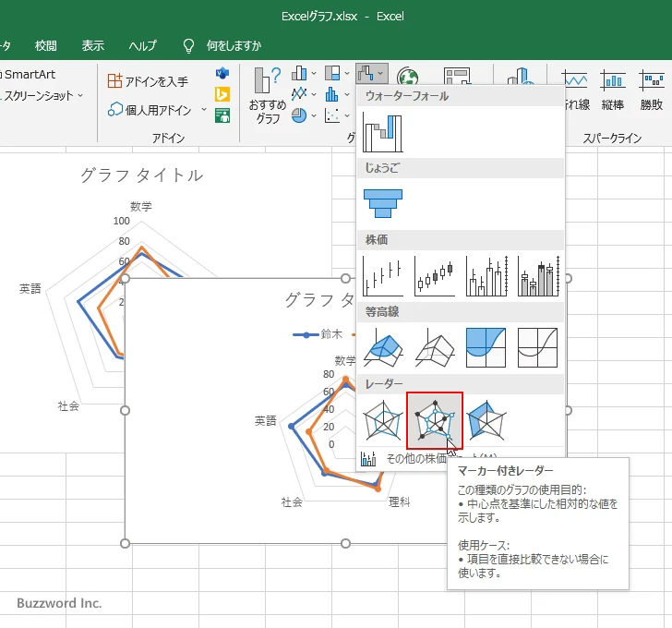Open the Review (校閲) ribbon tab
The image size is (672, 628).
[46, 45]
